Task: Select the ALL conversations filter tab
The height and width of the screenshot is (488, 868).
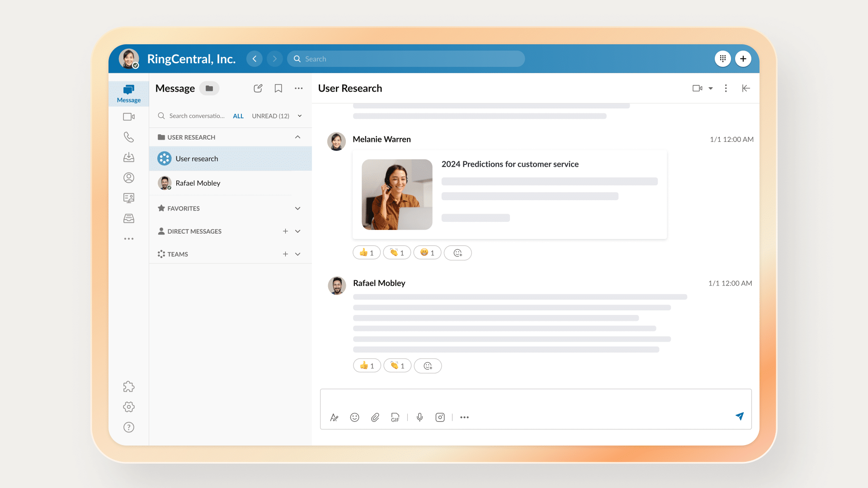Action: [x=238, y=116]
